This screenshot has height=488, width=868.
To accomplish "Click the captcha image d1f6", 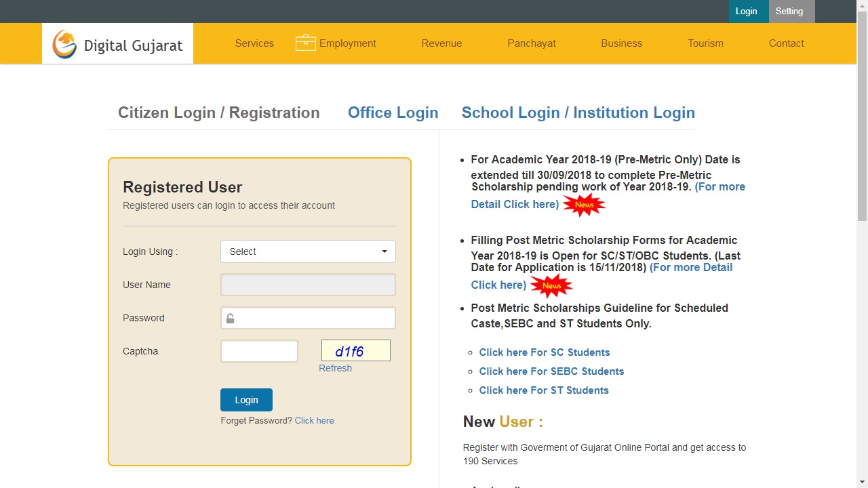I will pos(355,350).
